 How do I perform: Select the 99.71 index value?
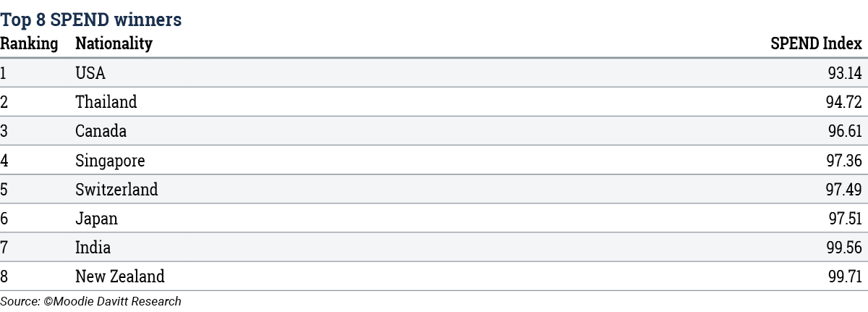click(x=844, y=277)
